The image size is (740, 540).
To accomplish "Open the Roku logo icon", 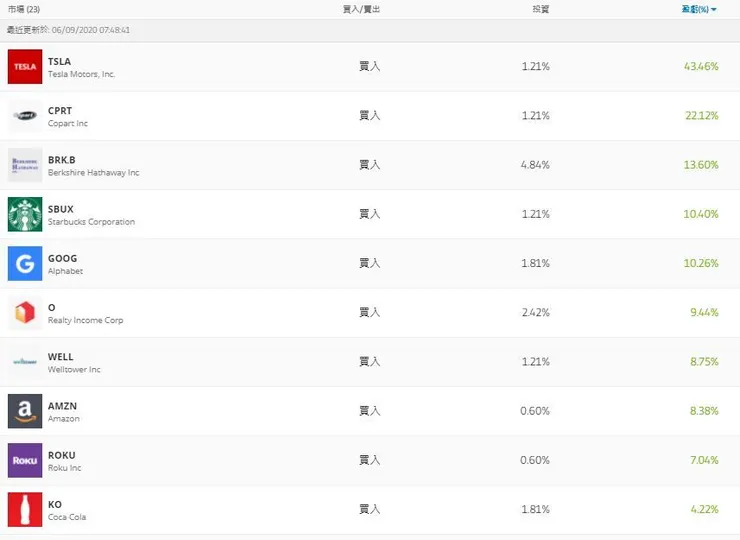I will [x=25, y=460].
